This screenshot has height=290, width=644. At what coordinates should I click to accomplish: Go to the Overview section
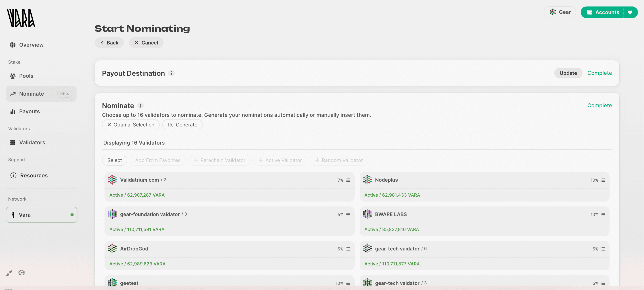[31, 45]
